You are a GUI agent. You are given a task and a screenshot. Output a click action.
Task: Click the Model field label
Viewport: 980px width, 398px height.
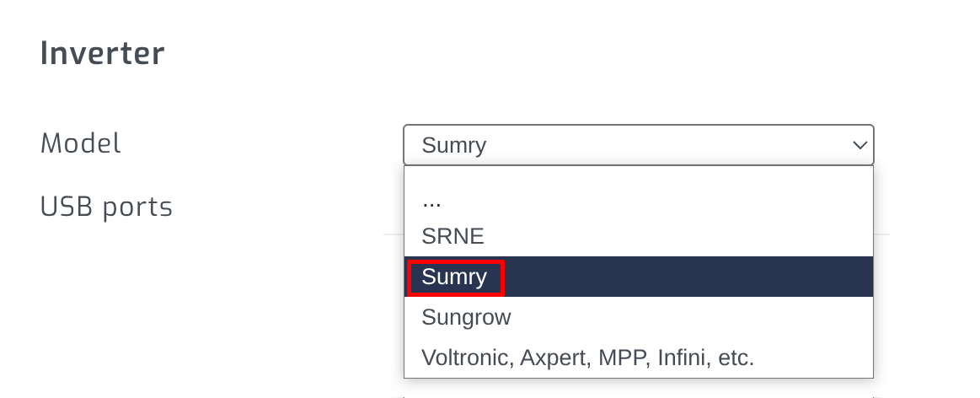(x=81, y=143)
